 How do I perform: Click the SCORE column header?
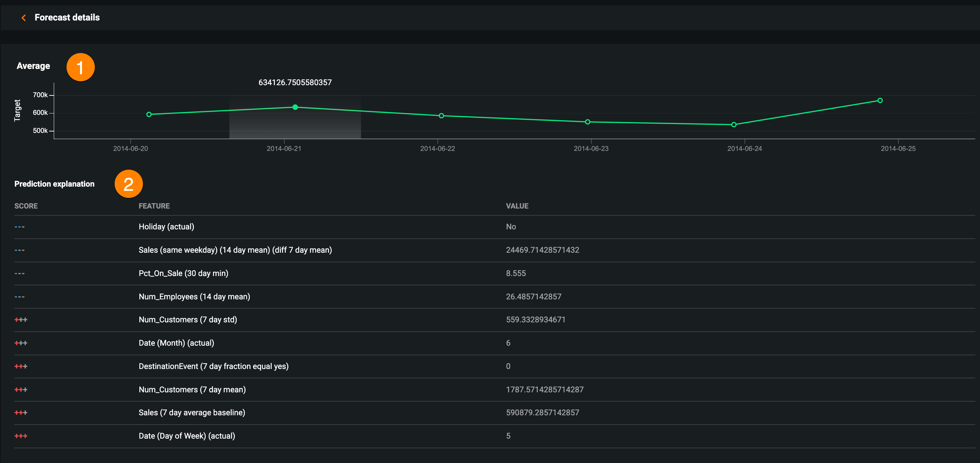tap(26, 206)
